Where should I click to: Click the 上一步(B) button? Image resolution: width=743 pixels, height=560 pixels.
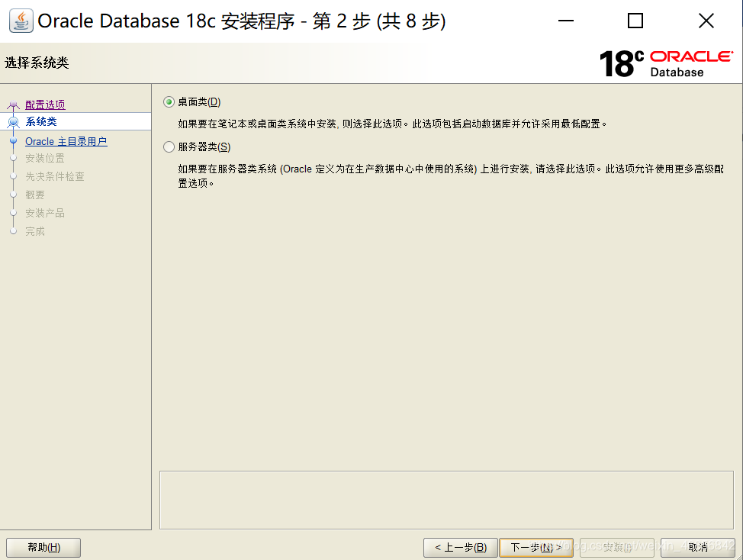click(x=460, y=547)
